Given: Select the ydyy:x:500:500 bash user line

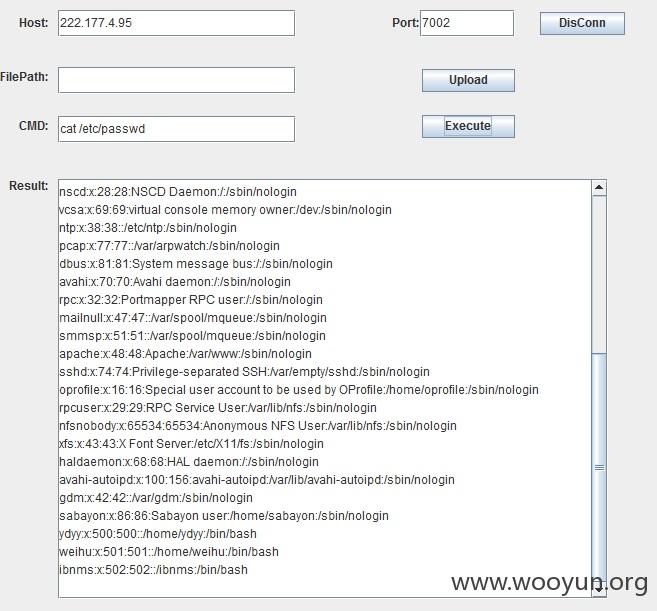Looking at the screenshot, I should [x=158, y=534].
